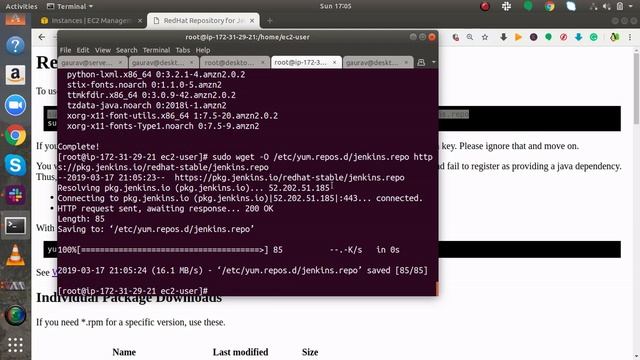This screenshot has width=640, height=360.
Task: Open the terminal View menu
Action: coord(103,50)
